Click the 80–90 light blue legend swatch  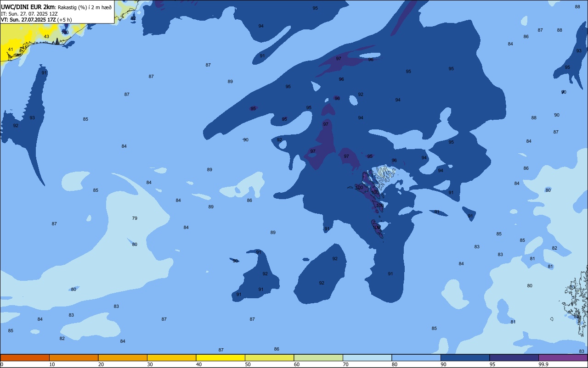[416, 357]
